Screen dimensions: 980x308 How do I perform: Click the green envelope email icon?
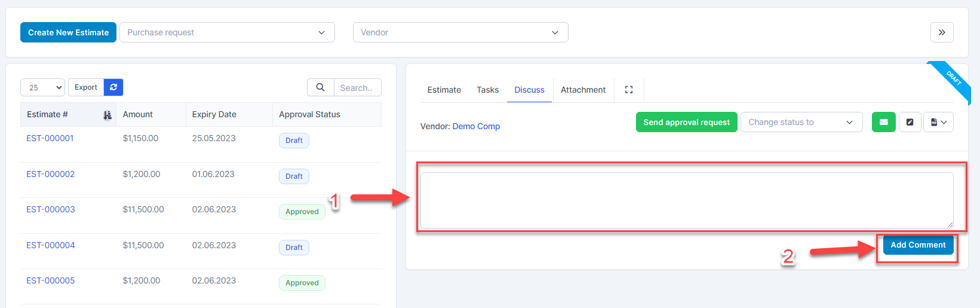pos(883,122)
